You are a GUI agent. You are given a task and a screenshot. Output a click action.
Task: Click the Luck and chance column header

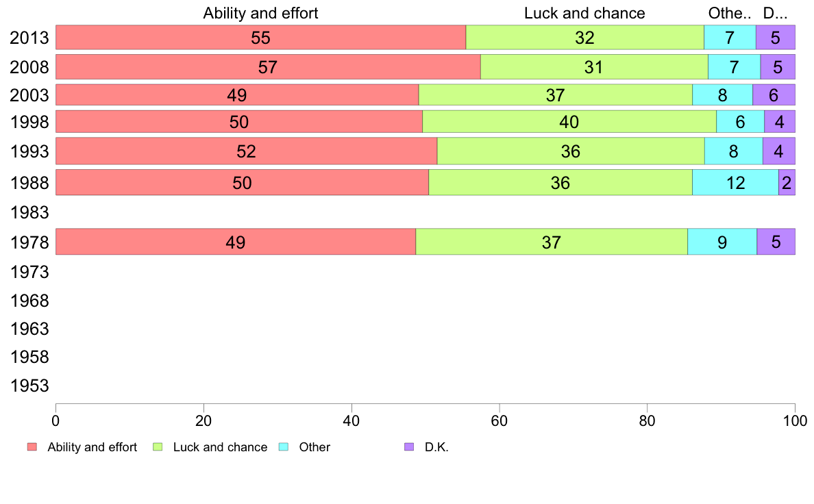[584, 13]
